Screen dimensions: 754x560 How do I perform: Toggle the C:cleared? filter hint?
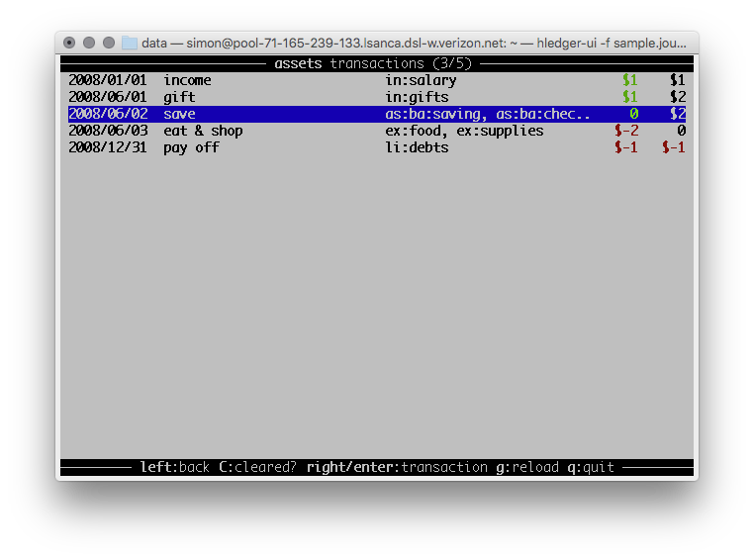click(x=257, y=467)
